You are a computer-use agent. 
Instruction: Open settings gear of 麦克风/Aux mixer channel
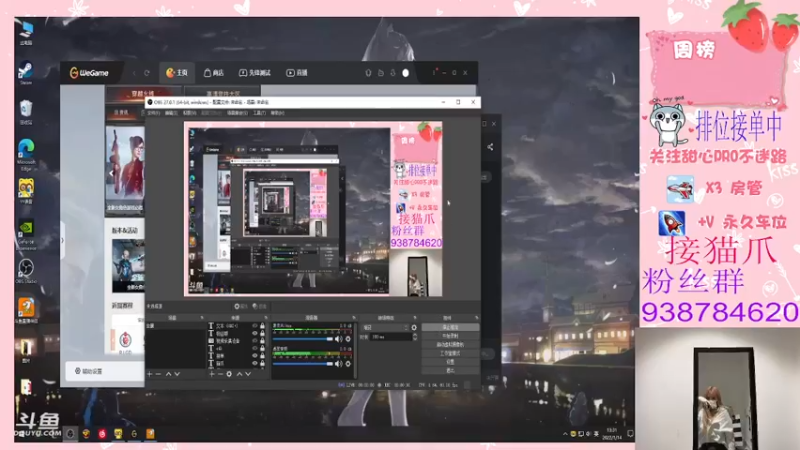click(348, 339)
